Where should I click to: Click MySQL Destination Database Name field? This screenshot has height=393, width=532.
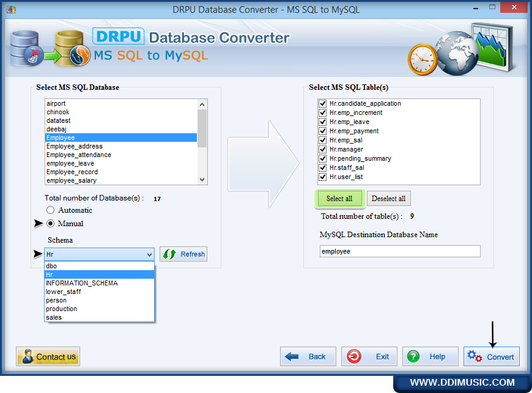click(400, 251)
